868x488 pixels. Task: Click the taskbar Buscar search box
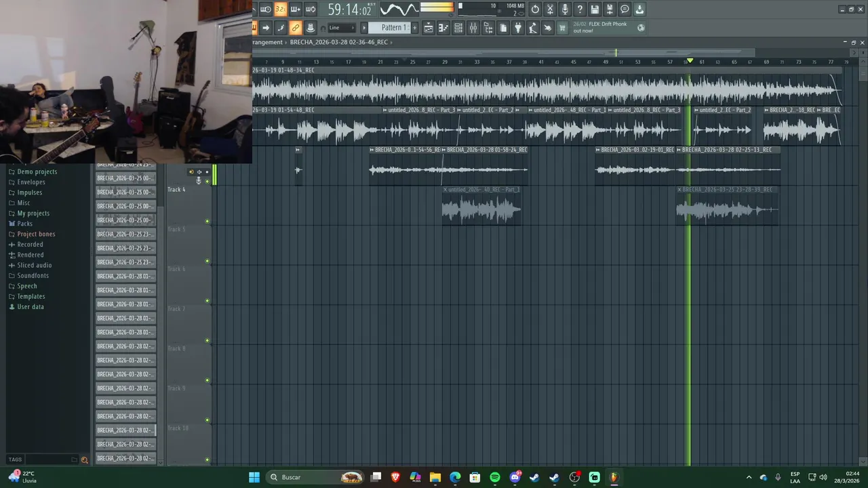pyautogui.click(x=315, y=477)
